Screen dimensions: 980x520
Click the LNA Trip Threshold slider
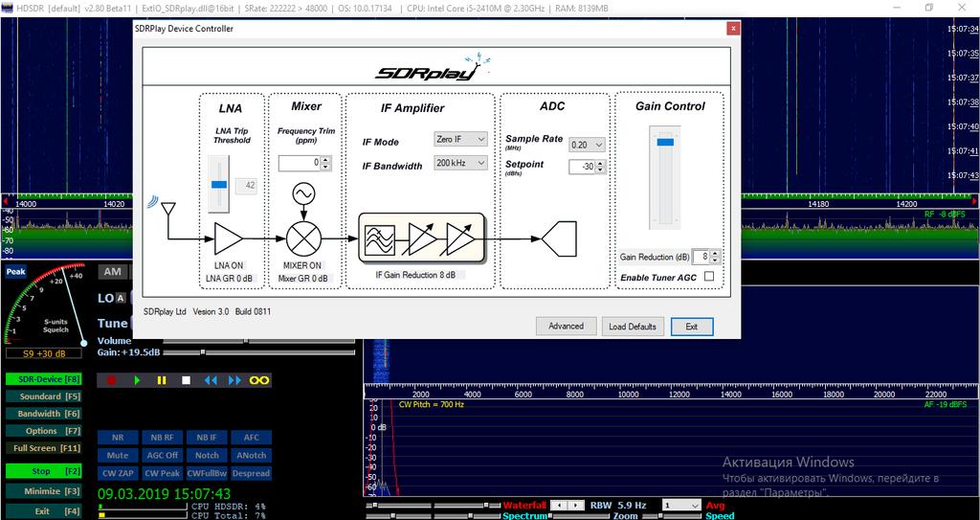click(x=219, y=184)
